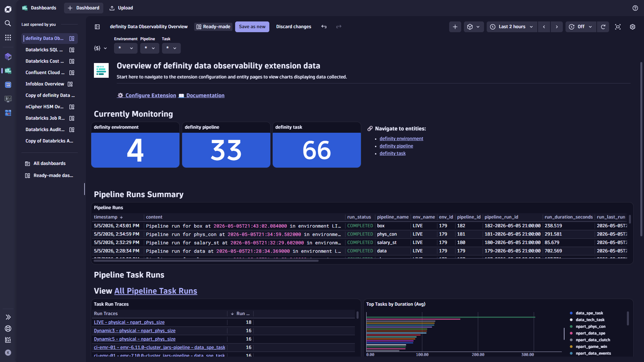The height and width of the screenshot is (362, 644).
Task: Open the Dashboards app icon in sidebar
Action: (8, 71)
